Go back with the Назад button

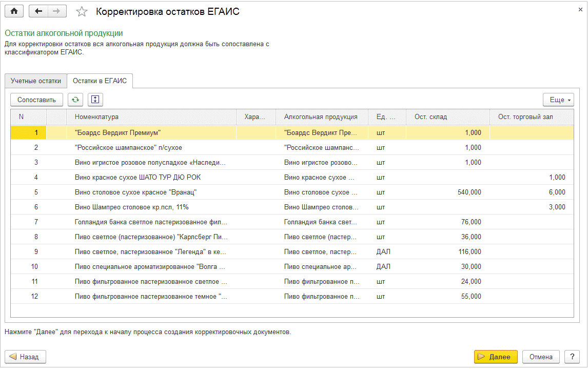click(26, 357)
